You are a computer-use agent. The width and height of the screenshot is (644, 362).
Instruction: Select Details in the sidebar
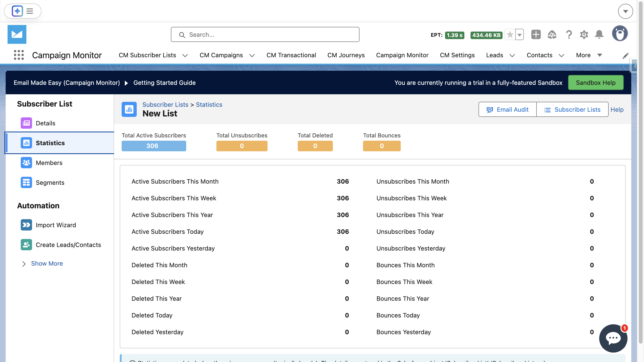(60, 123)
